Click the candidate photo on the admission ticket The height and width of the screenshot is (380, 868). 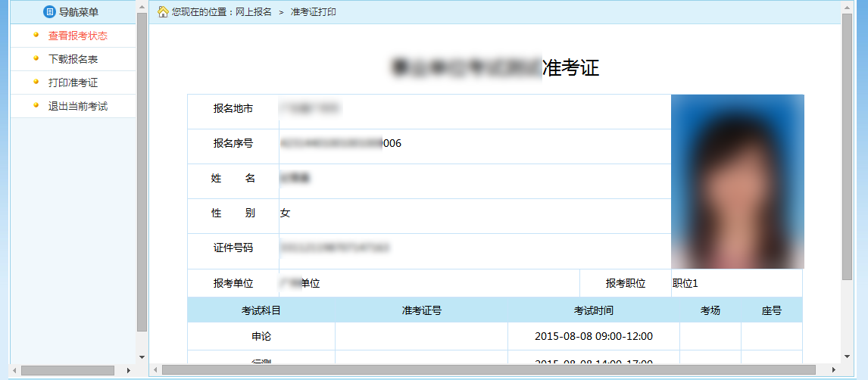click(737, 182)
